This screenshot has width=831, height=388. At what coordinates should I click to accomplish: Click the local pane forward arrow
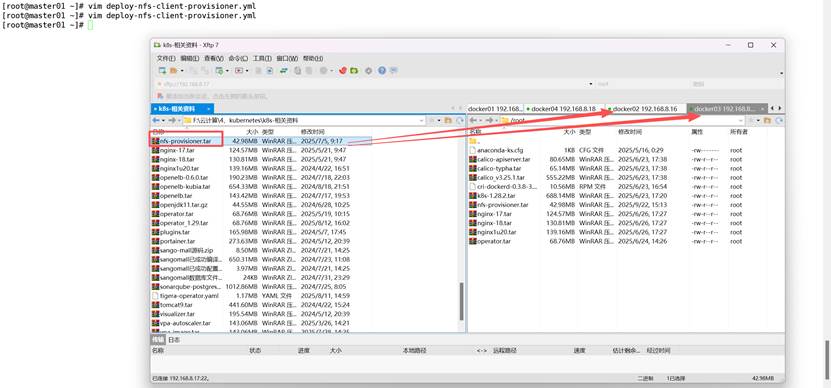pos(172,121)
